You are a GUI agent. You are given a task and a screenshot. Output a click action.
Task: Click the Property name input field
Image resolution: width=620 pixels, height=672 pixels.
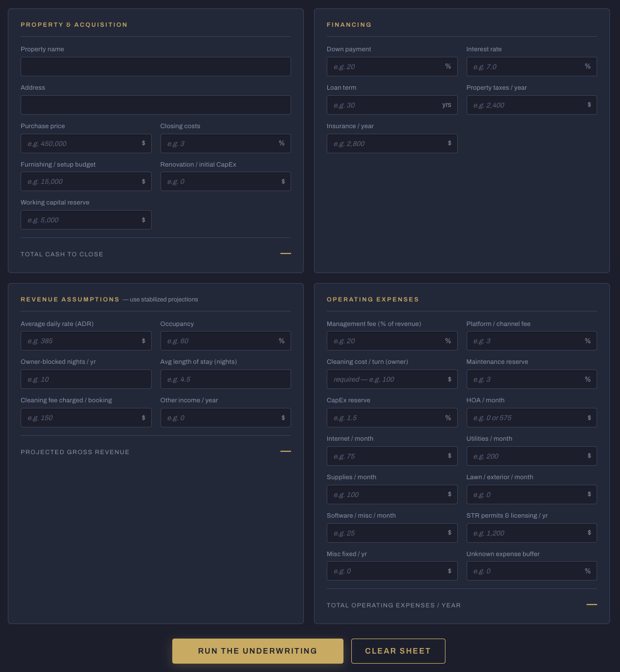coord(156,66)
